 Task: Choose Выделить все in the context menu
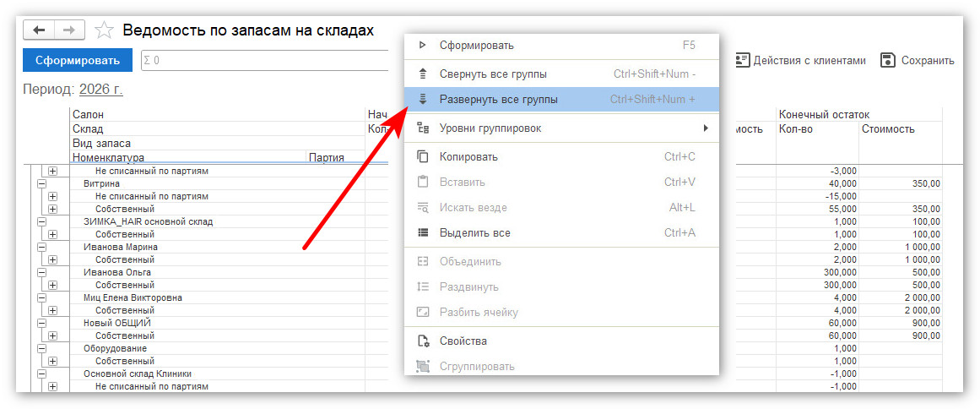pyautogui.click(x=561, y=233)
